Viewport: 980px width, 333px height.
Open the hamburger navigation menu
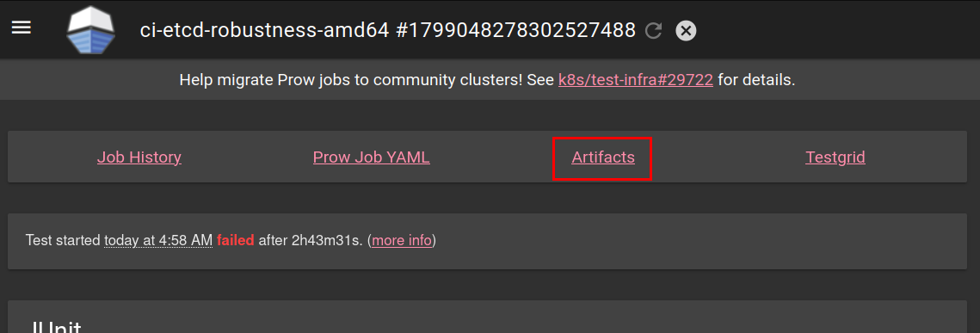click(22, 28)
